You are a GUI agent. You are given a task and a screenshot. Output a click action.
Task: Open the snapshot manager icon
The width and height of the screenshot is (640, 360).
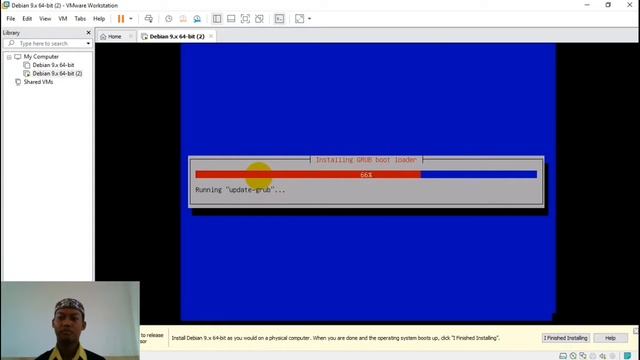pos(197,19)
